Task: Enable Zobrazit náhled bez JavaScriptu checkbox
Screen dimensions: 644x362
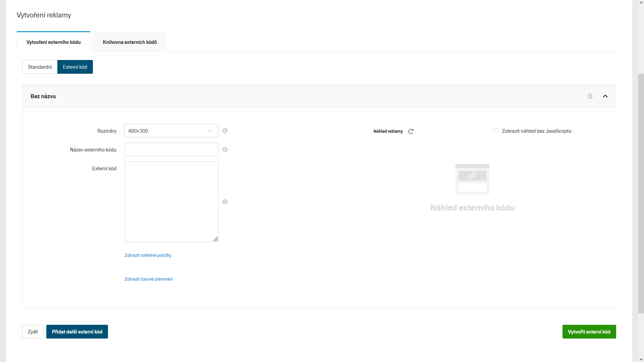Action: (496, 131)
